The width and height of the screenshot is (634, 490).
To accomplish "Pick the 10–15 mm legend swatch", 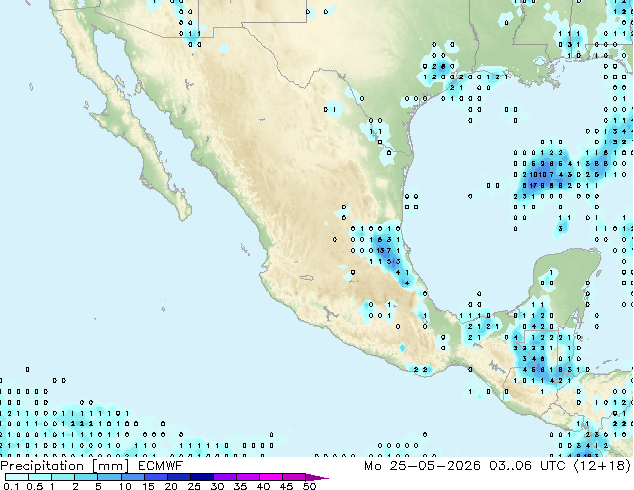I will click(133, 477).
